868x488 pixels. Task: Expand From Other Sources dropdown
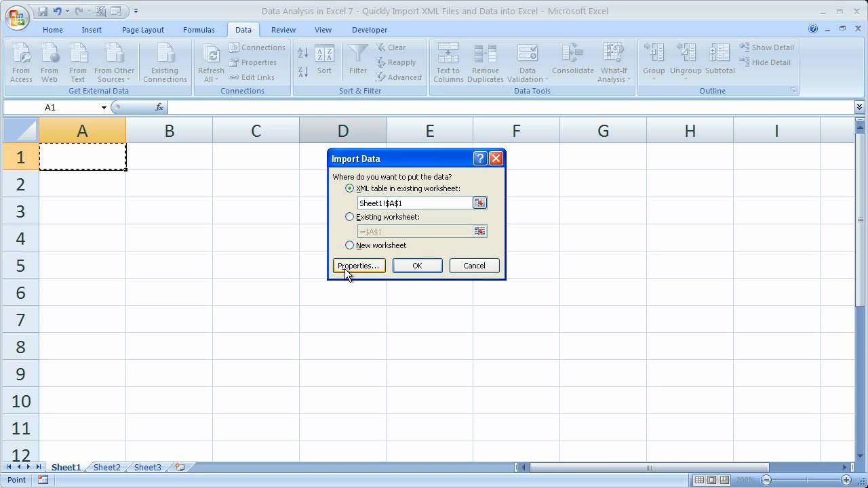click(114, 62)
